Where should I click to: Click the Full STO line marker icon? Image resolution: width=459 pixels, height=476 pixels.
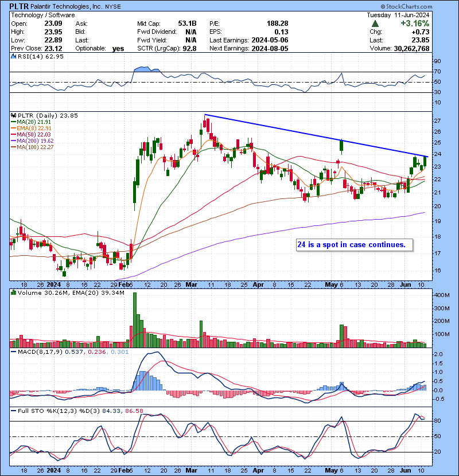13,410
